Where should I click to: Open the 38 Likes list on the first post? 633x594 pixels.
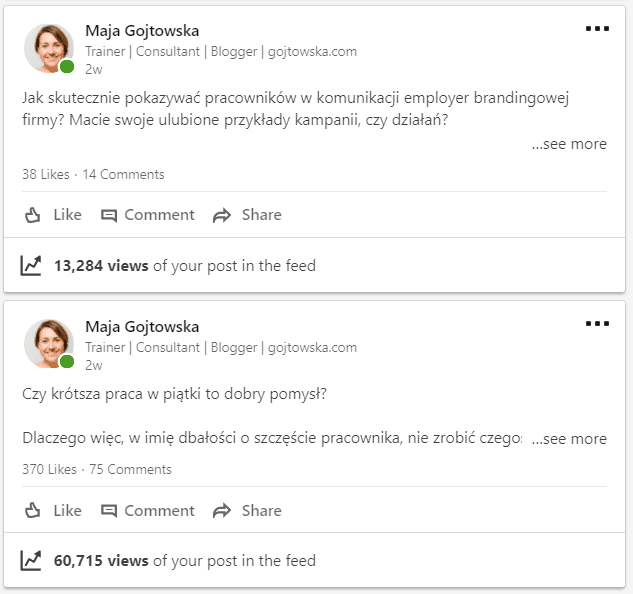point(45,174)
